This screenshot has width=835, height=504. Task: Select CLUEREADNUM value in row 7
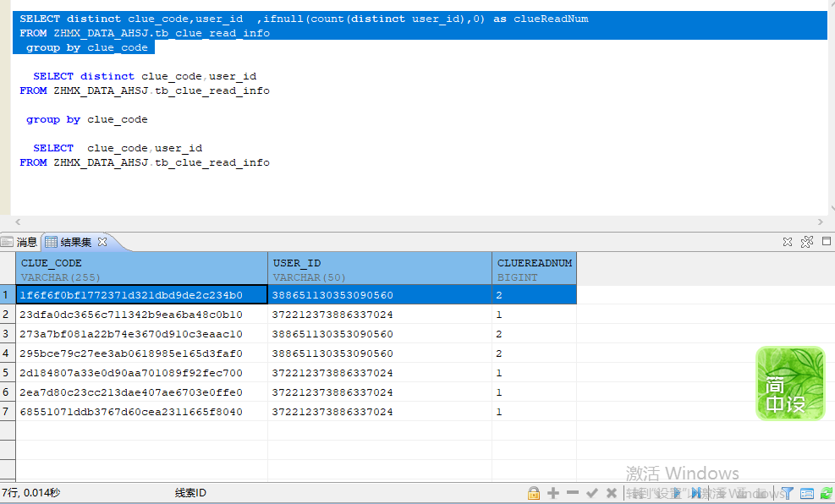pyautogui.click(x=534, y=412)
